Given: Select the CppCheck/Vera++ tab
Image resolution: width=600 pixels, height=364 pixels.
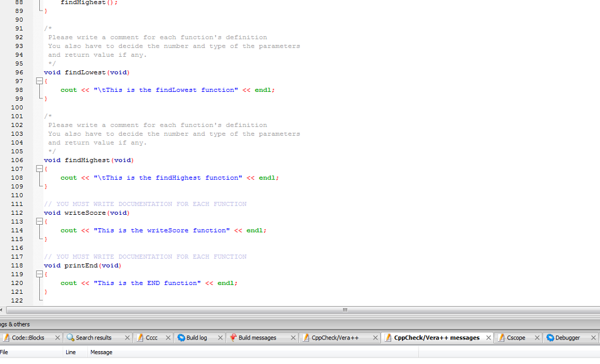Looking at the screenshot, I should 335,338.
